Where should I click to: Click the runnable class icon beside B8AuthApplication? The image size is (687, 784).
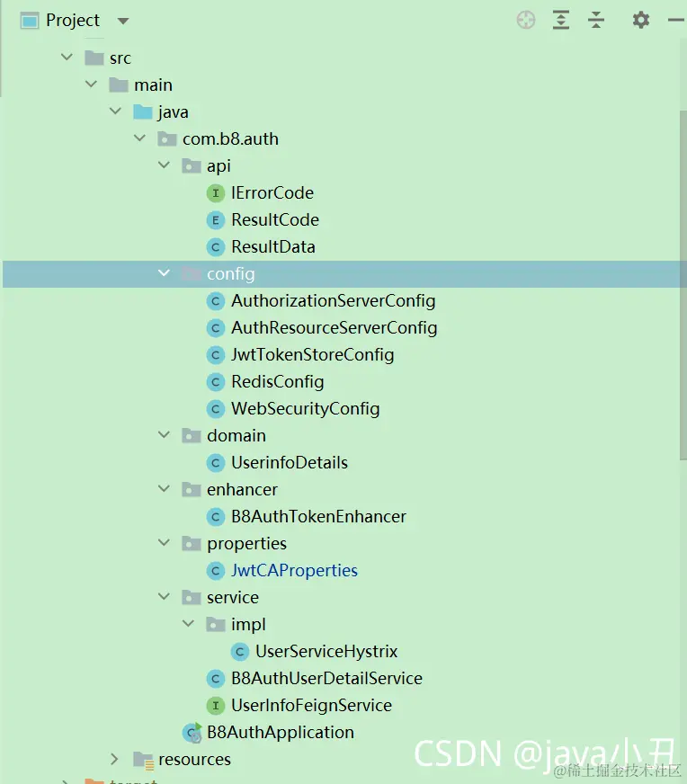(x=192, y=733)
